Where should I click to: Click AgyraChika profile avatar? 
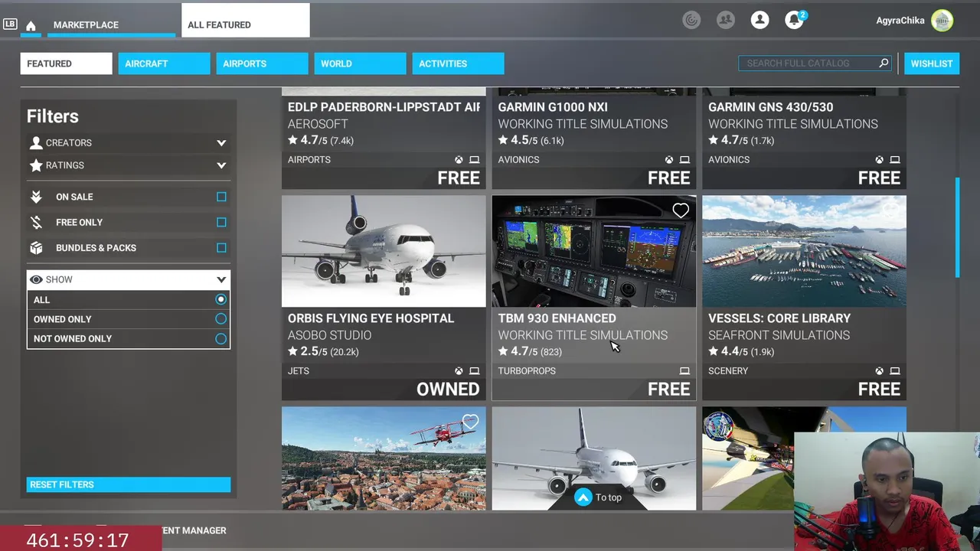click(942, 21)
